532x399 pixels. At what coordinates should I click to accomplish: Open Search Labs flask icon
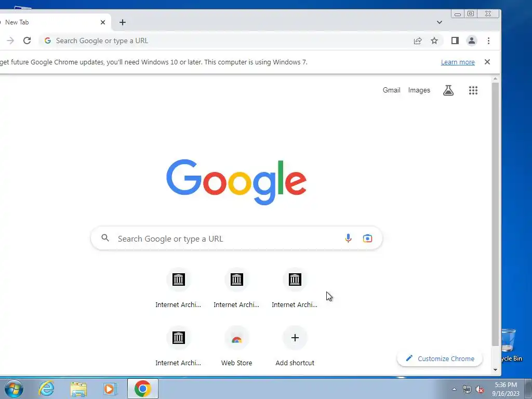point(448,90)
